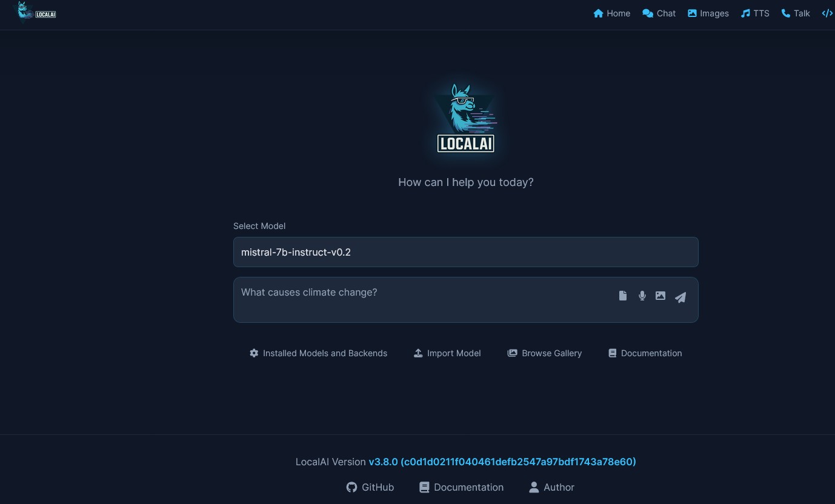Open the Chat page
Image resolution: width=835 pixels, height=504 pixels.
[x=659, y=13]
